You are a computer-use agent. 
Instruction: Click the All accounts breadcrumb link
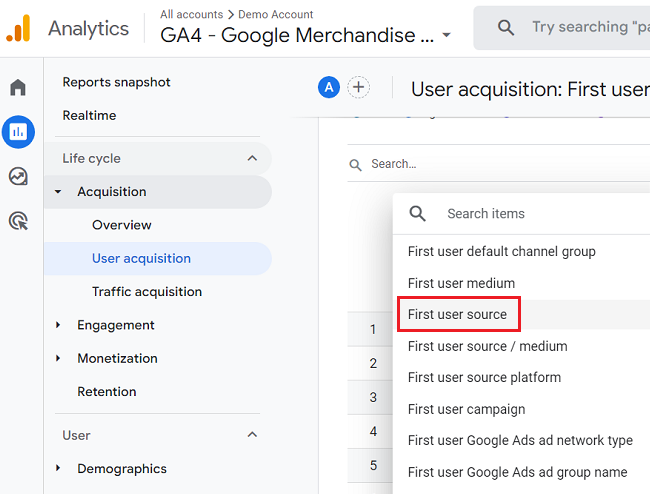(x=192, y=15)
